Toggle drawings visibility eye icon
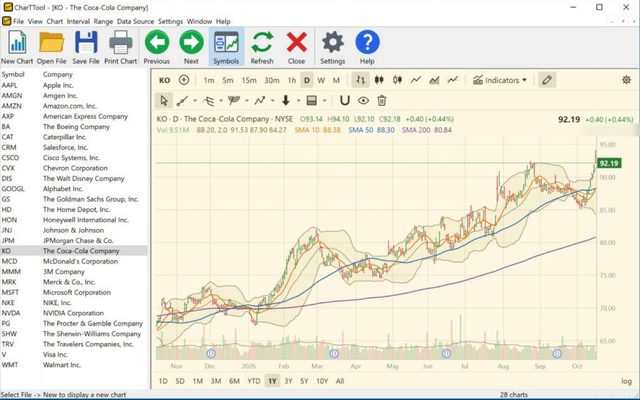 click(x=363, y=100)
